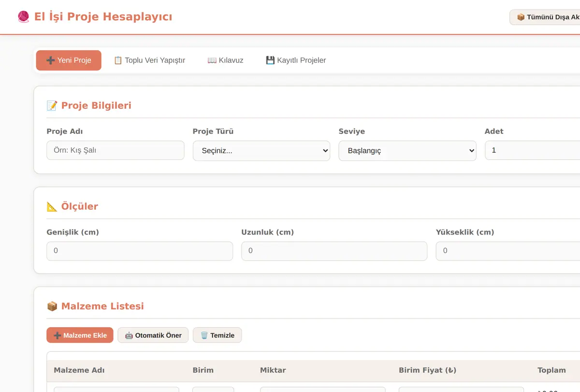Image resolution: width=580 pixels, height=392 pixels.
Task: Focus the Yükseklik (cm) field
Action: click(x=508, y=251)
